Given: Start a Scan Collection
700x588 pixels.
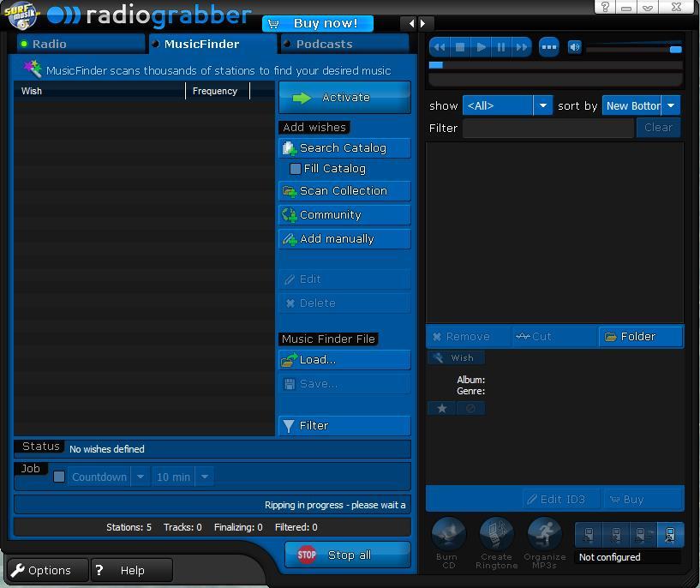Looking at the screenshot, I should click(x=344, y=190).
